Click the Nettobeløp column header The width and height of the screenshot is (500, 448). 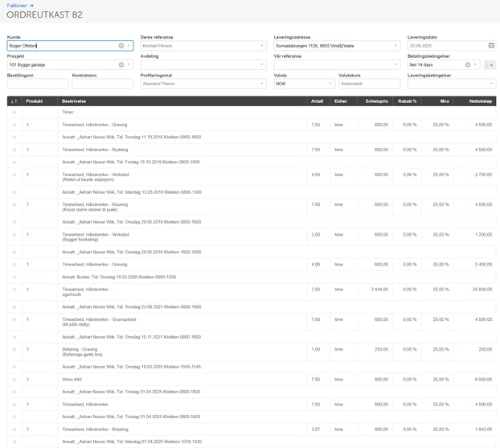pyautogui.click(x=478, y=101)
